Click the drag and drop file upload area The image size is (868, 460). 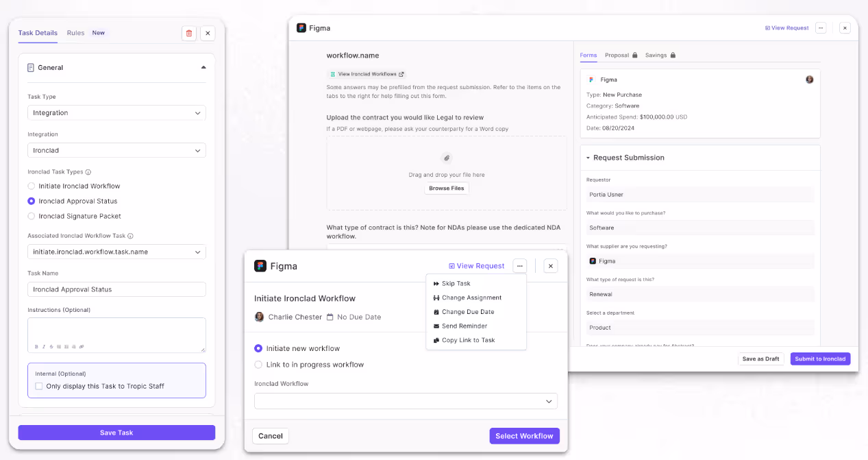tap(447, 173)
